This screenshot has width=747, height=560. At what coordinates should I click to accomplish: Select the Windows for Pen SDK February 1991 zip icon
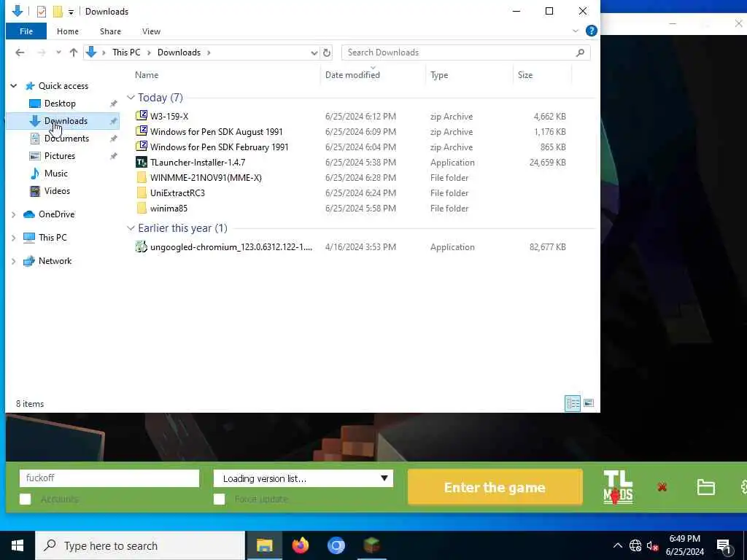[x=142, y=146]
